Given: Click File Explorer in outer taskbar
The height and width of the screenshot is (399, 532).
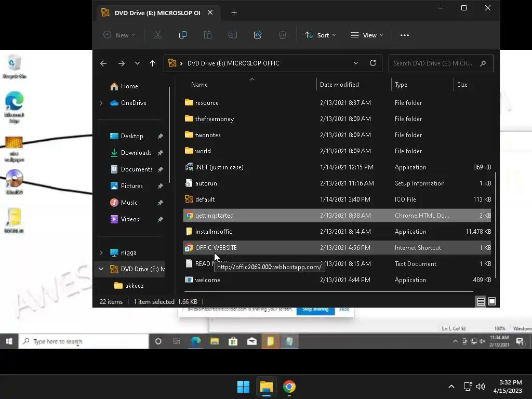Looking at the screenshot, I should 267,387.
